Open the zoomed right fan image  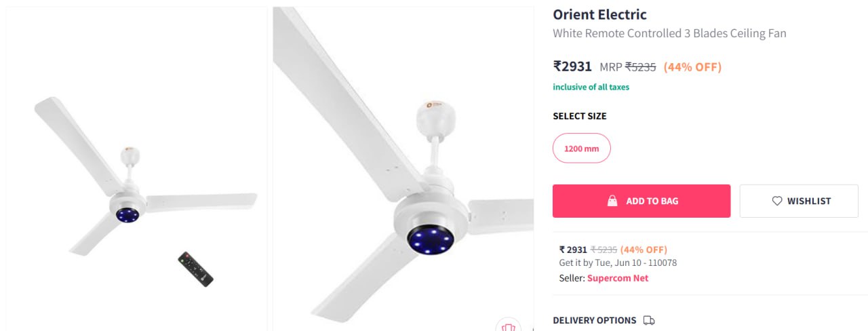coord(403,169)
